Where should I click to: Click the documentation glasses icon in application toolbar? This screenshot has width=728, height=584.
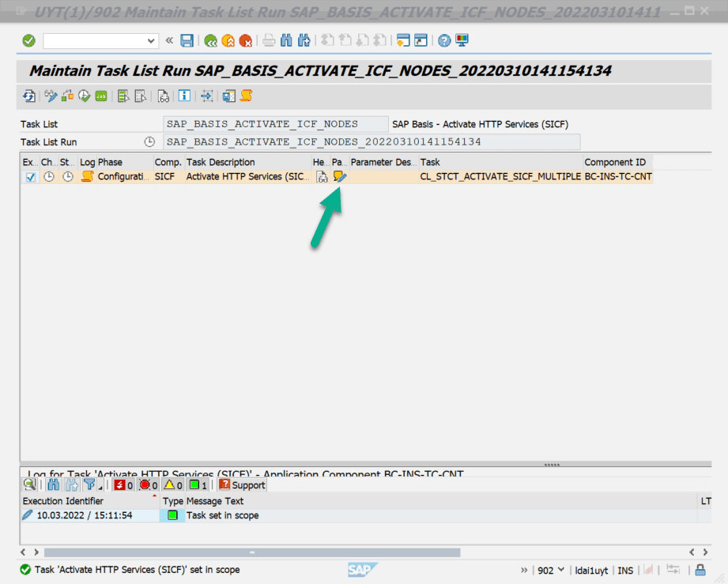163,96
